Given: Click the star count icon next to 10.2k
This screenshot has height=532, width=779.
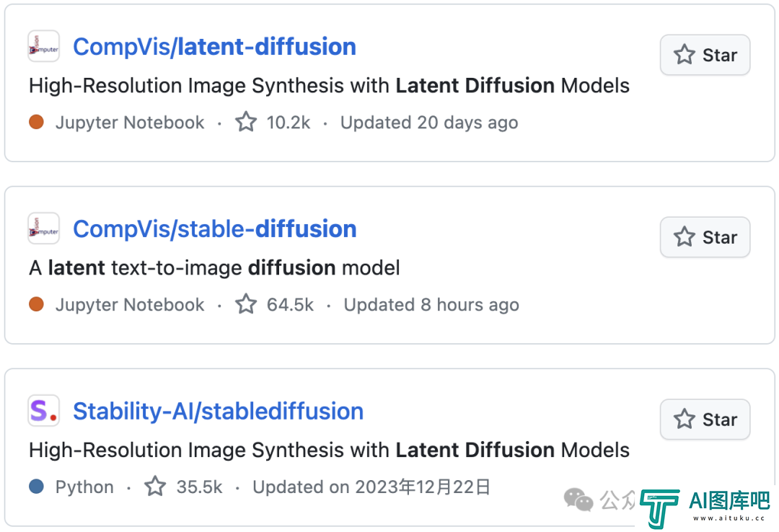Looking at the screenshot, I should click(246, 122).
